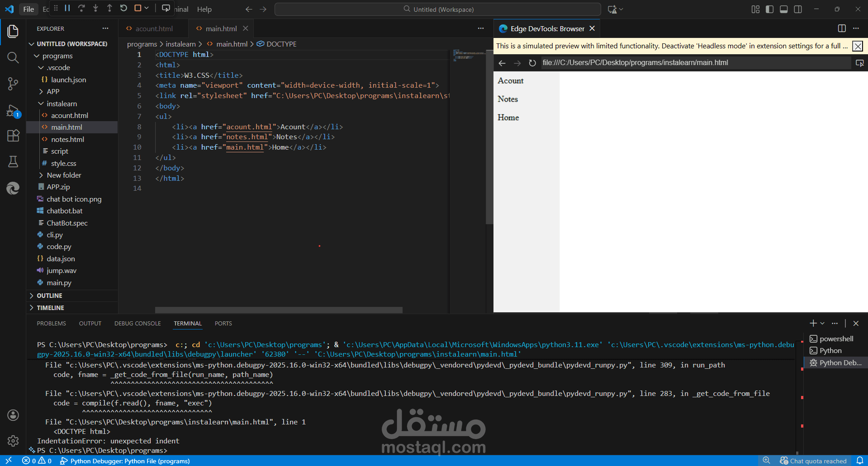868x466 pixels.
Task: Open Microsoft Edge Tools in activity bar
Action: point(13,188)
